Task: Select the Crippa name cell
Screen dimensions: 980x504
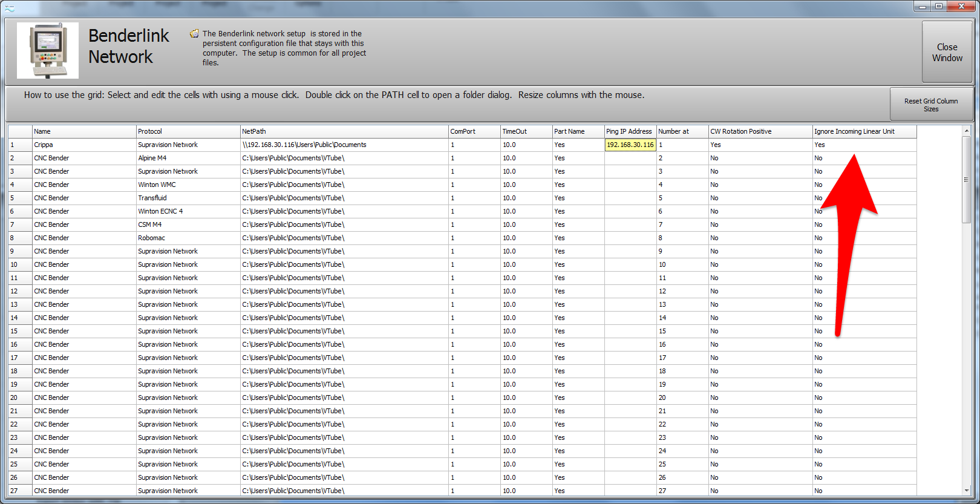Action: 84,145
